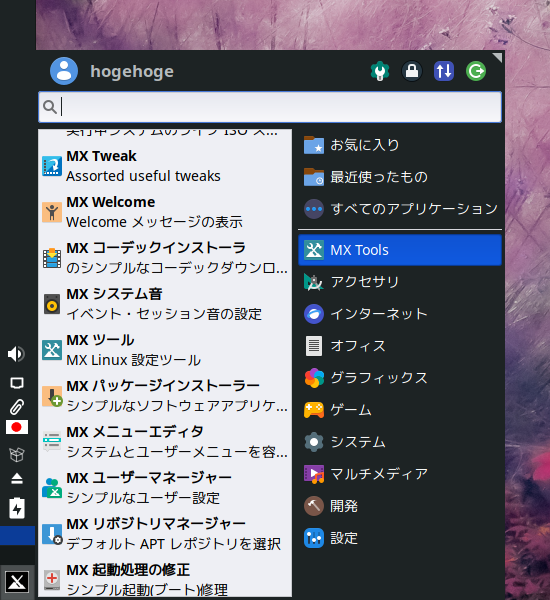The height and width of the screenshot is (600, 550).
Task: Open the インターネット category
Action: pyautogui.click(x=400, y=314)
